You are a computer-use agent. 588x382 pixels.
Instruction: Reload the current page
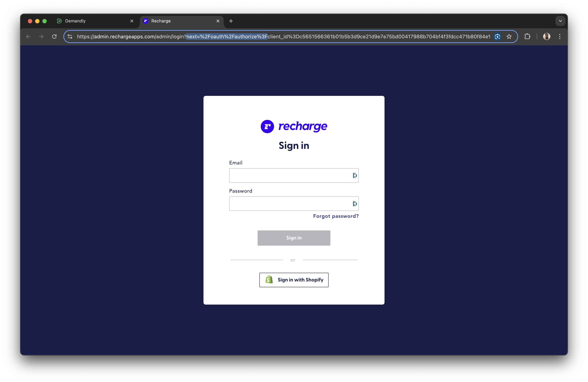click(54, 37)
